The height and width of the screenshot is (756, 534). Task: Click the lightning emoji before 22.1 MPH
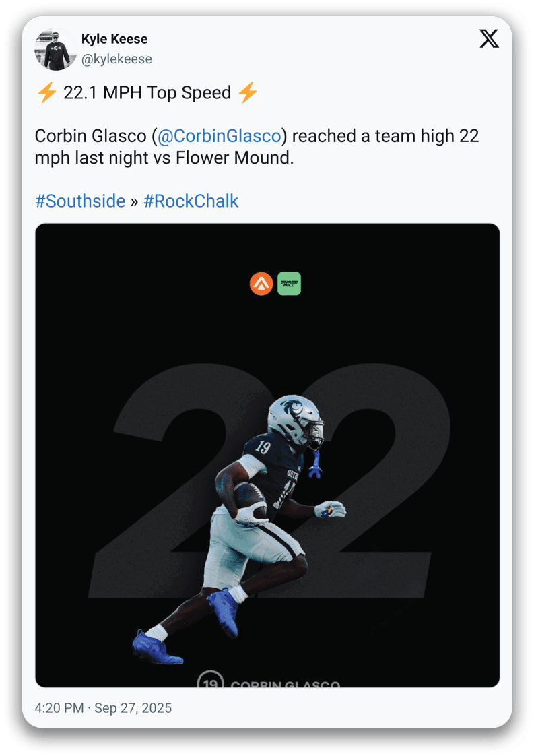47,92
